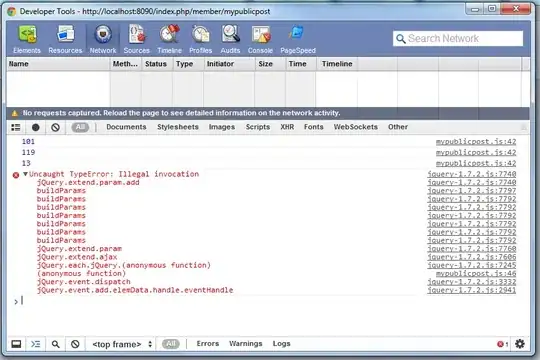Screen dimensions: 540x360
Task: Toggle the All filter in network bar
Action: point(80,127)
